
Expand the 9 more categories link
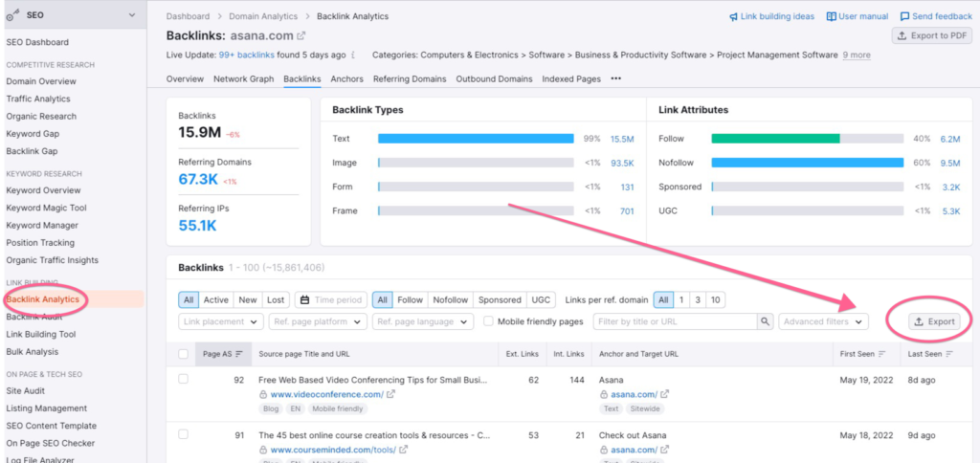(x=857, y=55)
